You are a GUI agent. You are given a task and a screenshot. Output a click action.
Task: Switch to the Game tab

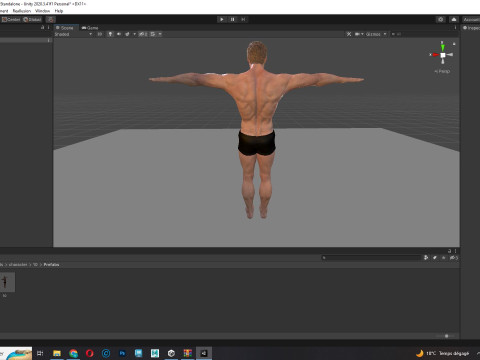click(x=90, y=28)
